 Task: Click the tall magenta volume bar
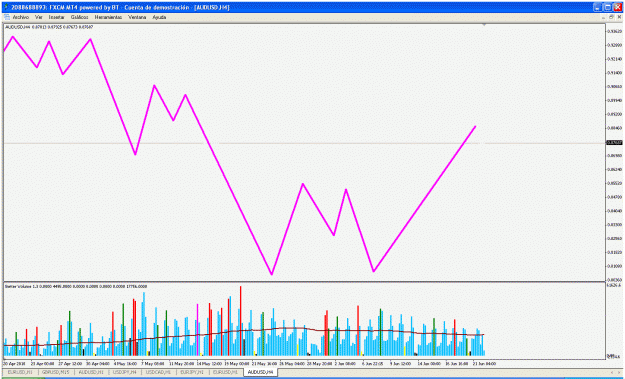pos(198,329)
